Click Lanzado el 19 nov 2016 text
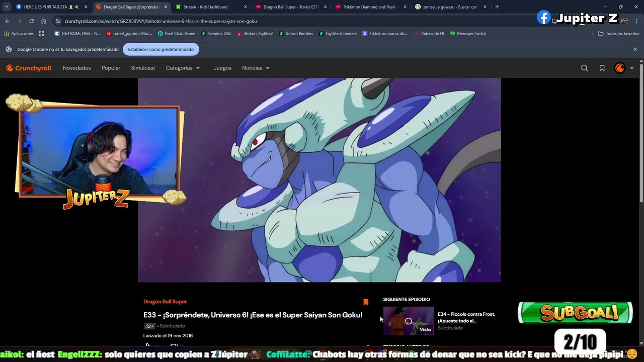This screenshot has height=362, width=644. tap(168, 336)
